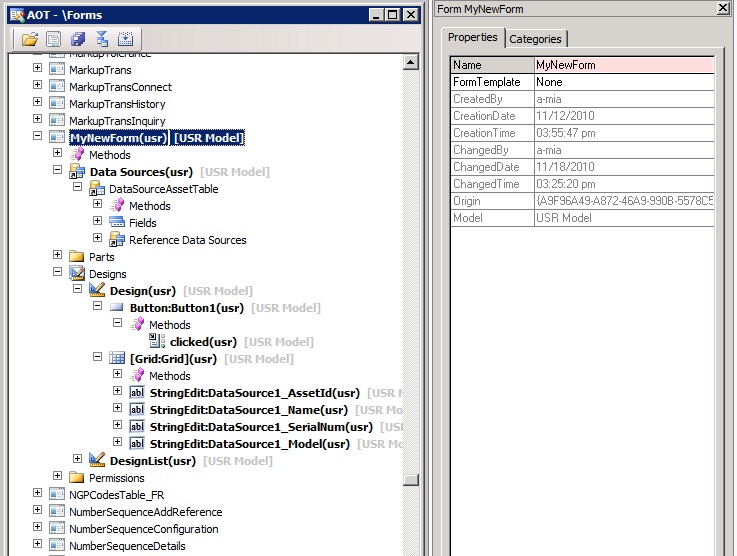Click the Data Sources node icon
This screenshot has height=556, width=737.
pyautogui.click(x=77, y=172)
